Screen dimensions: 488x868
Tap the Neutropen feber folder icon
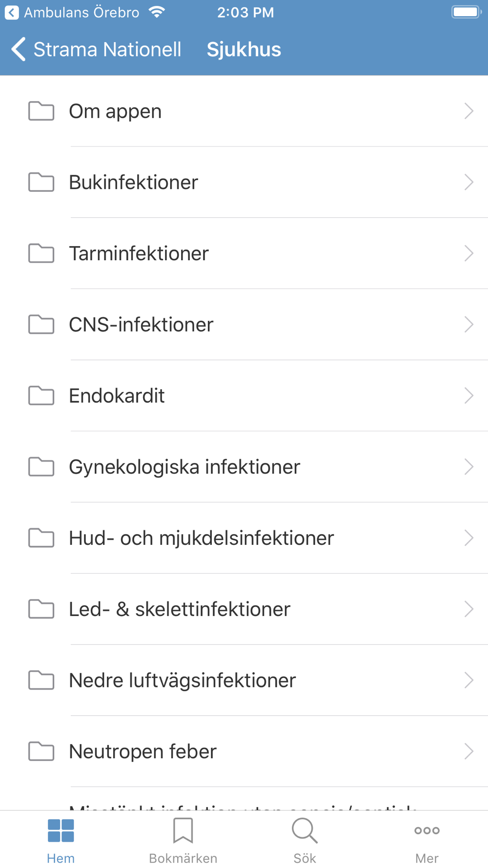pyautogui.click(x=41, y=751)
